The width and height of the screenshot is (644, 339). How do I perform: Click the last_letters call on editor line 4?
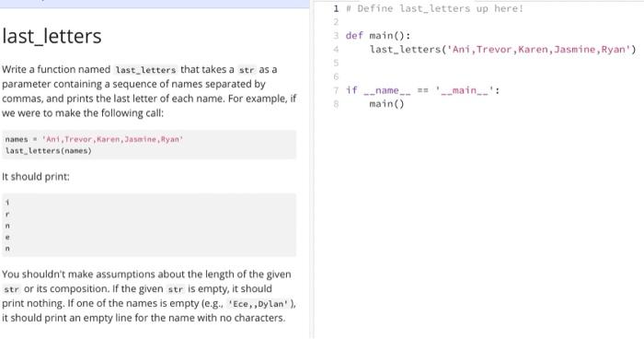pyautogui.click(x=502, y=50)
